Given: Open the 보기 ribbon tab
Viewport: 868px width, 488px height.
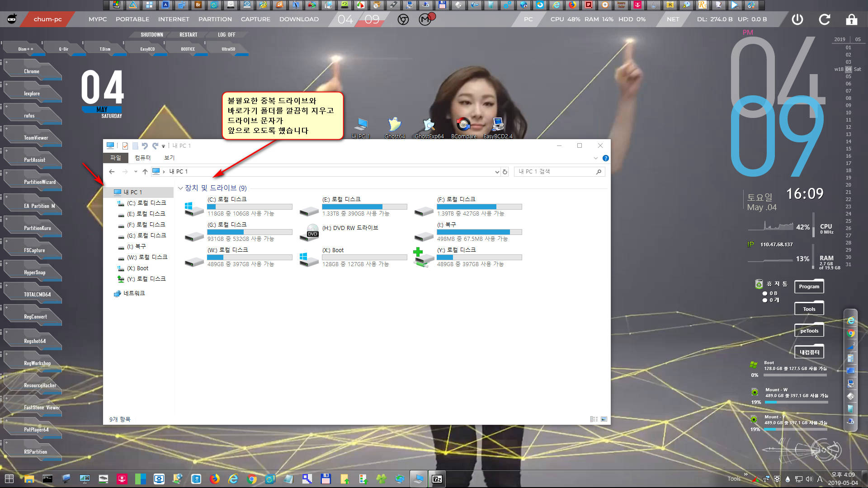Looking at the screenshot, I should point(169,158).
